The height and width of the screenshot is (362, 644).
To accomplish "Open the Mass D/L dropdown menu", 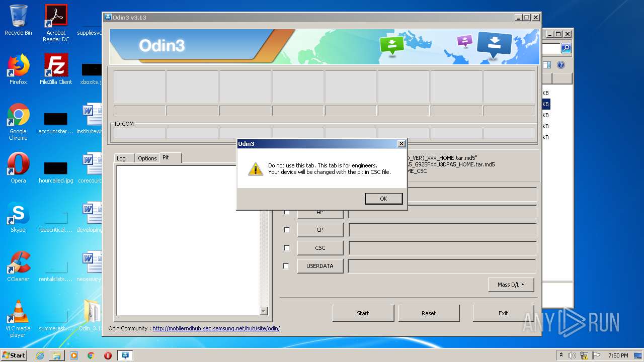I will pos(511,285).
